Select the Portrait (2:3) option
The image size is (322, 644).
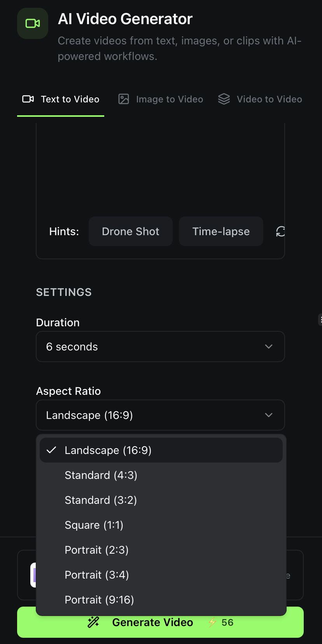click(96, 550)
